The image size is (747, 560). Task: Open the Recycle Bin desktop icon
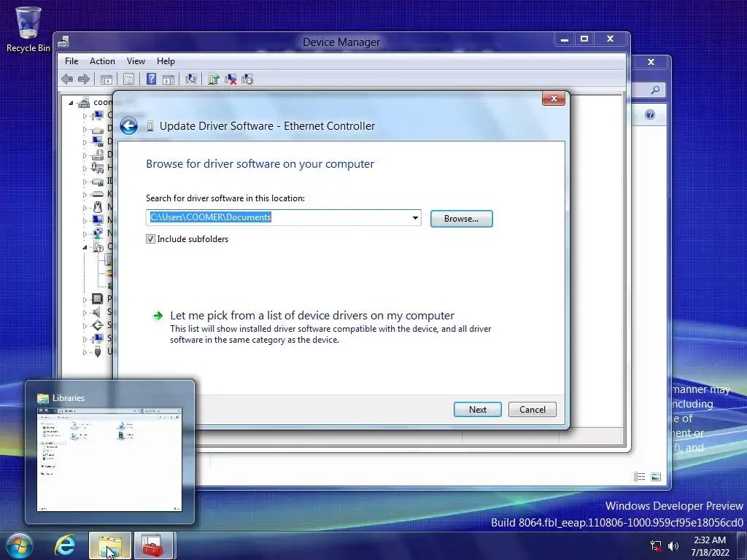click(28, 29)
